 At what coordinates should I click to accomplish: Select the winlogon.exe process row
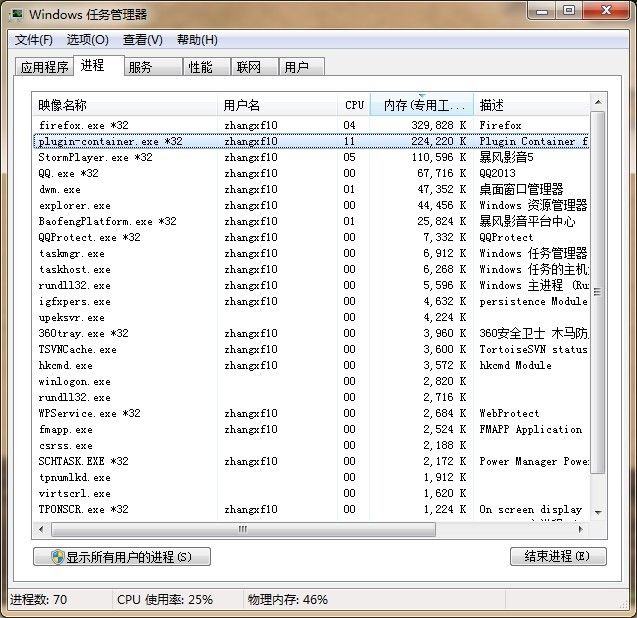[311, 382]
